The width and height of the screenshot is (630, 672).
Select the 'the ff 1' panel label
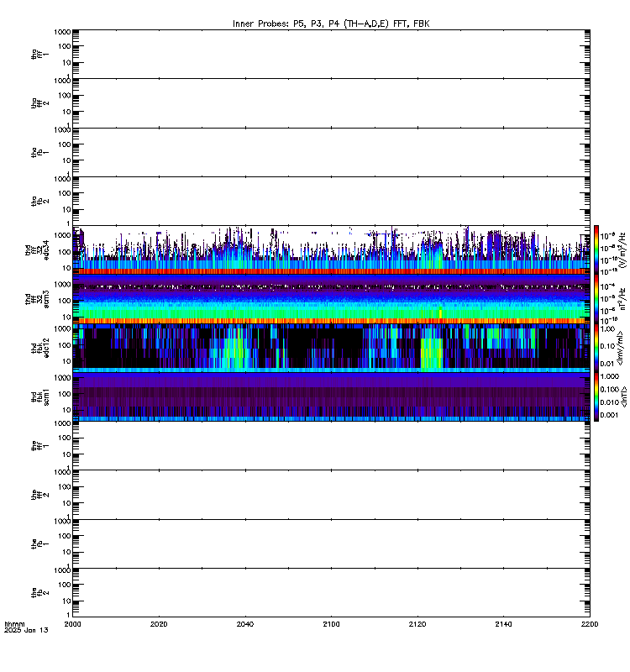40,446
